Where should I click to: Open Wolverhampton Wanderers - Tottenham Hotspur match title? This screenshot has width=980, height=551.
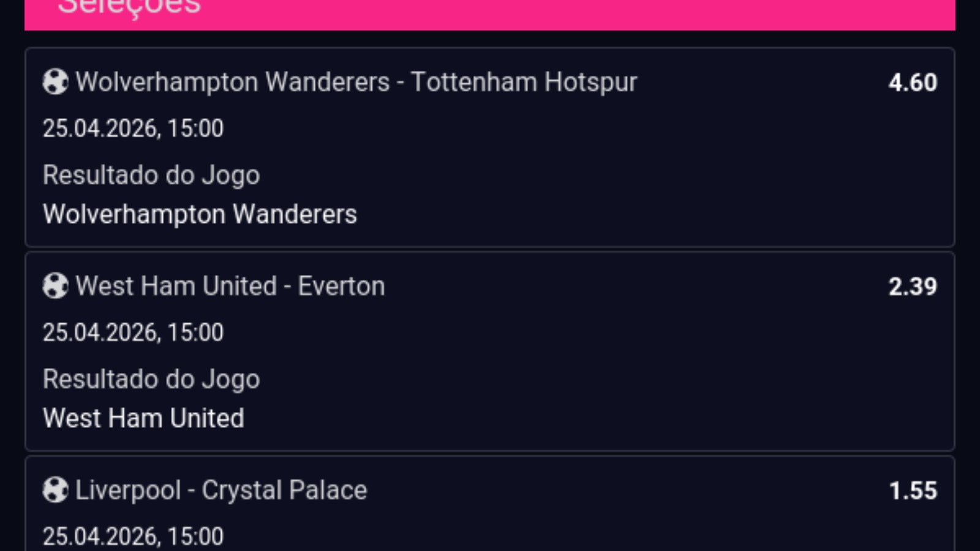356,82
